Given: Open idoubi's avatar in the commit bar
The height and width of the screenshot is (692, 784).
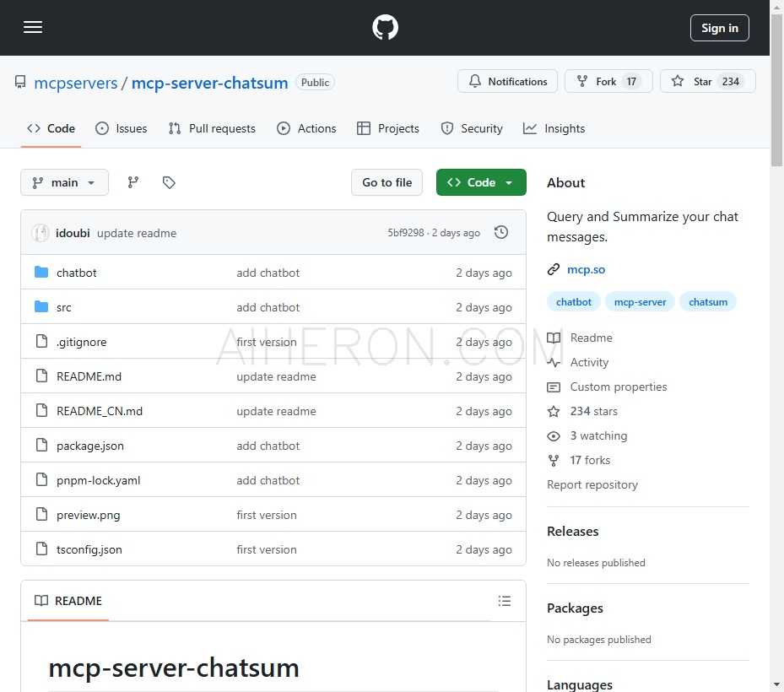Looking at the screenshot, I should [x=40, y=233].
